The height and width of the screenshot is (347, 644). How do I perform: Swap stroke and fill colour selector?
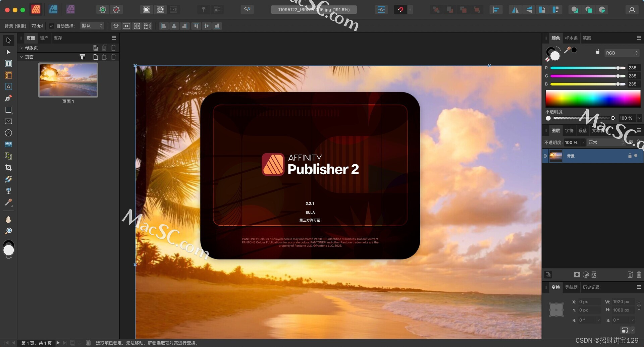pos(558,48)
